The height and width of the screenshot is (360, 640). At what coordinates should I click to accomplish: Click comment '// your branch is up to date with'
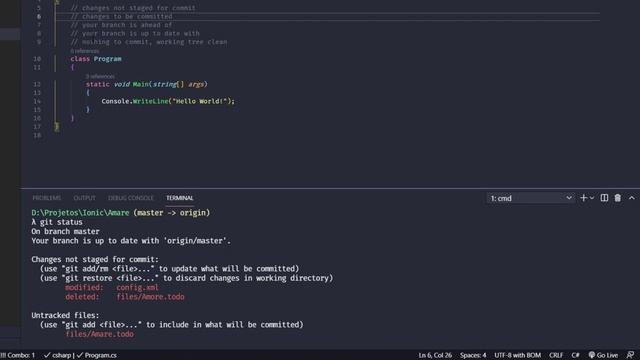tap(135, 33)
